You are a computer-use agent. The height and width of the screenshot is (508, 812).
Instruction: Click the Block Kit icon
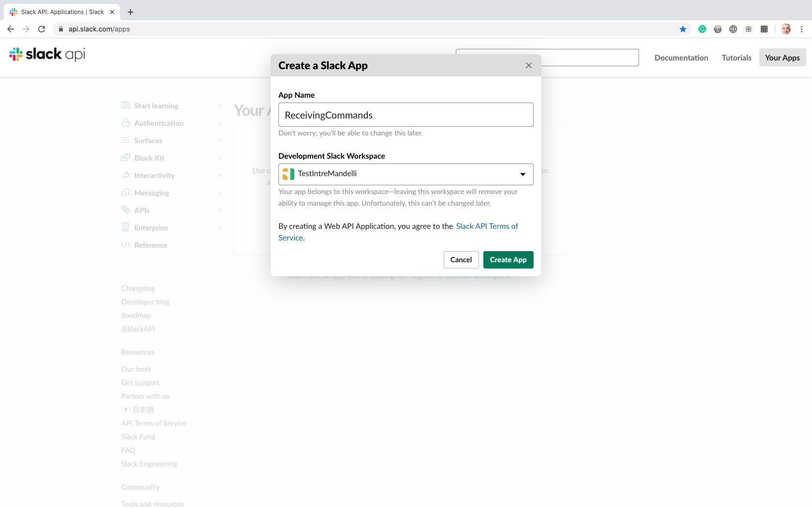[126, 158]
